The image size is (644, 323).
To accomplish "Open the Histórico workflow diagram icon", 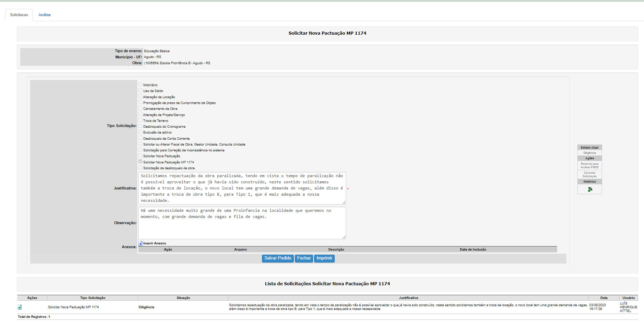I will pyautogui.click(x=590, y=189).
